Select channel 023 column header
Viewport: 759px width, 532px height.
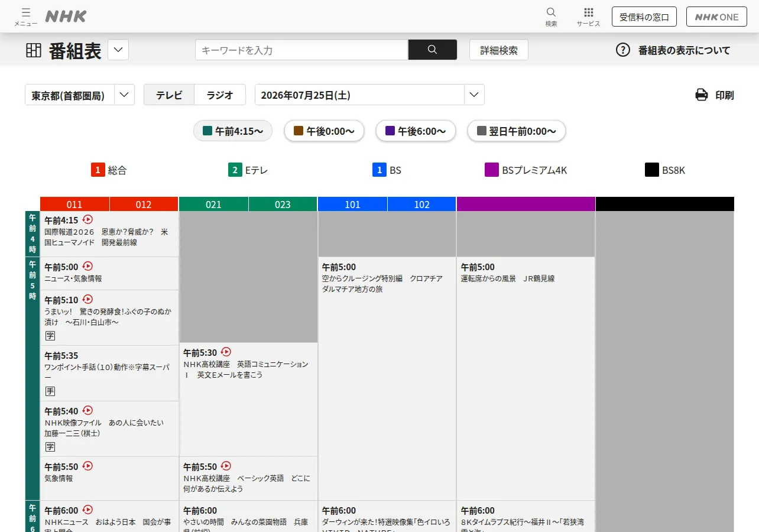[x=283, y=205]
